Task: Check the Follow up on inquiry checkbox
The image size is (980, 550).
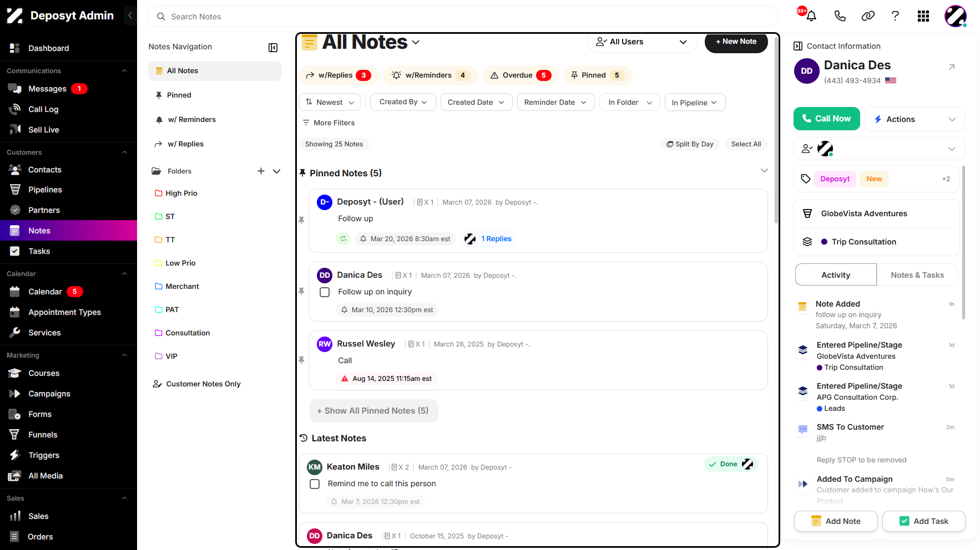Action: tap(325, 292)
